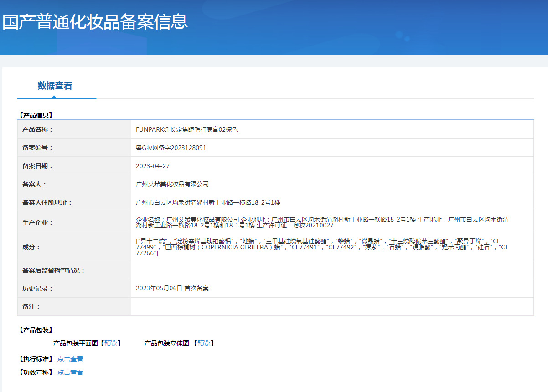Click the 产品包装平面图 label text
This screenshot has width=548, height=392.
[x=76, y=343]
